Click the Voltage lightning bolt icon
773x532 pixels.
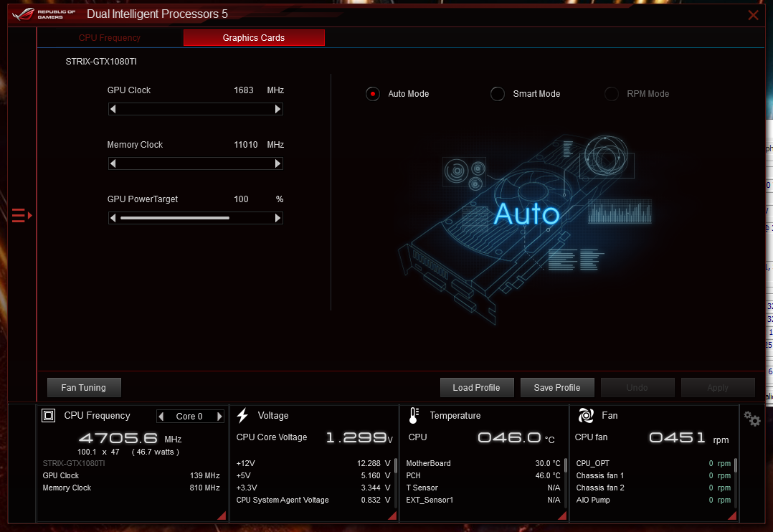click(242, 416)
